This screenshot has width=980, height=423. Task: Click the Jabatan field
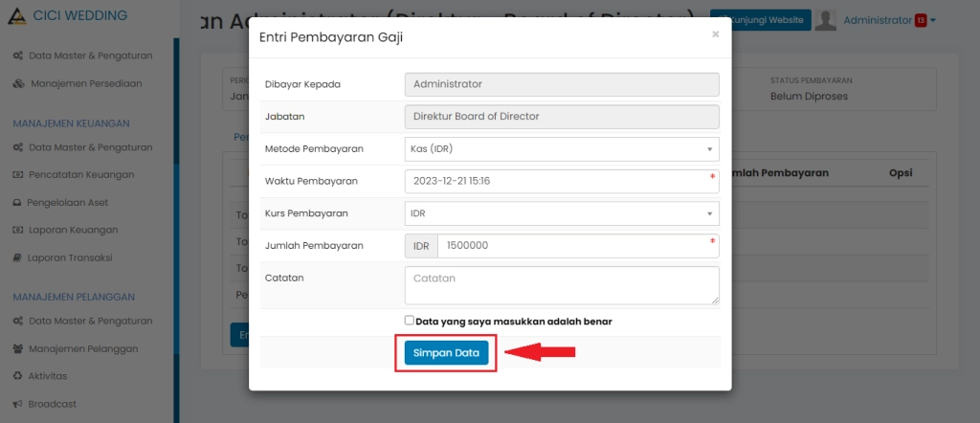tap(562, 116)
